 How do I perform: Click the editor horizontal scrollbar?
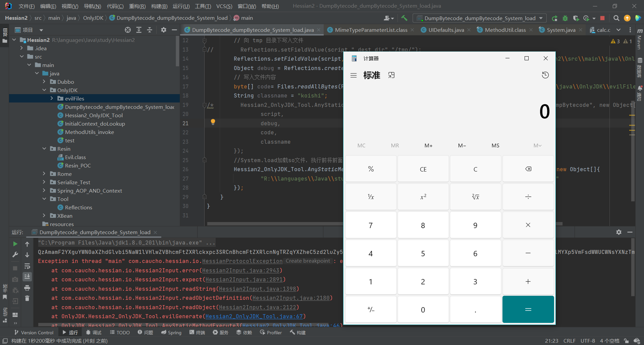(x=275, y=223)
